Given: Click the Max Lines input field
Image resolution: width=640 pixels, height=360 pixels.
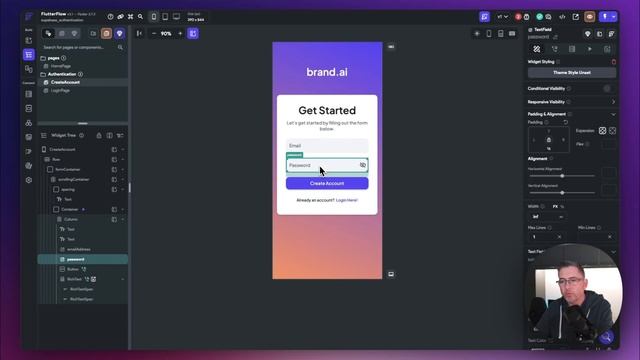Looking at the screenshot, I should pos(545,237).
